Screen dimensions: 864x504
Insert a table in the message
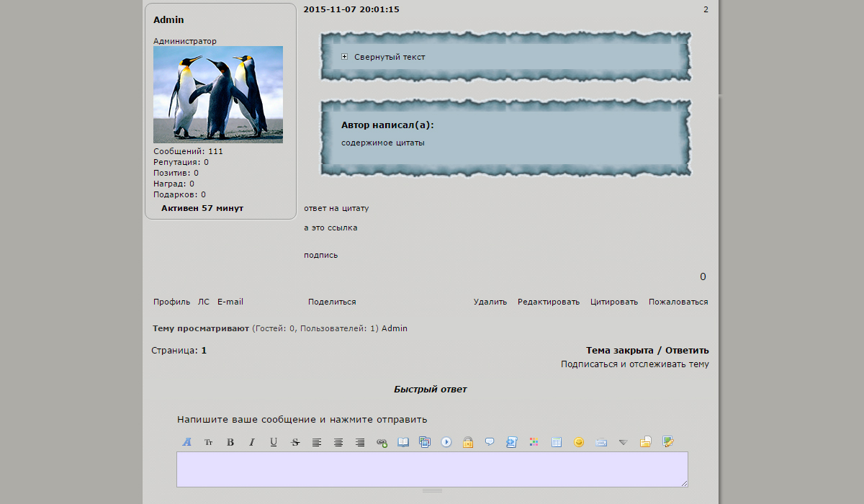pyautogui.click(x=557, y=442)
